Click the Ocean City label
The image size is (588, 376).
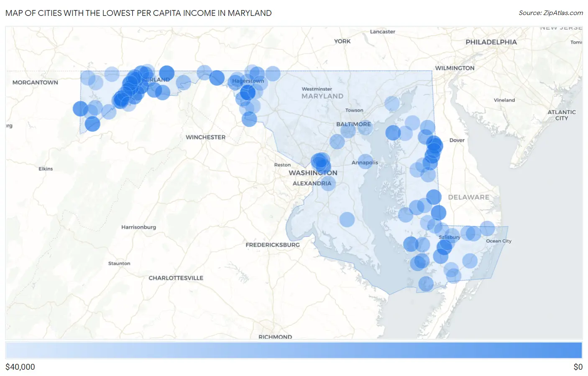pyautogui.click(x=499, y=241)
